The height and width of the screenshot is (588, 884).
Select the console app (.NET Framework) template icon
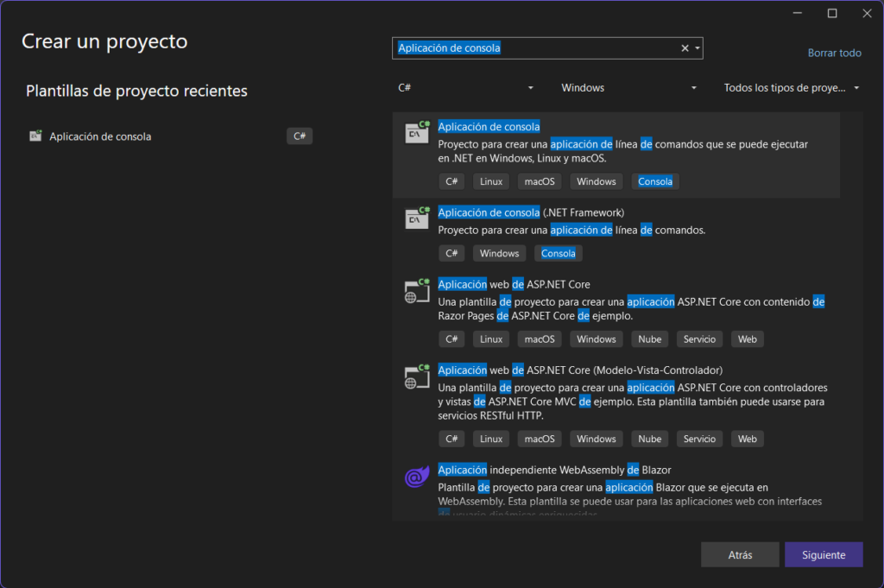tap(417, 218)
